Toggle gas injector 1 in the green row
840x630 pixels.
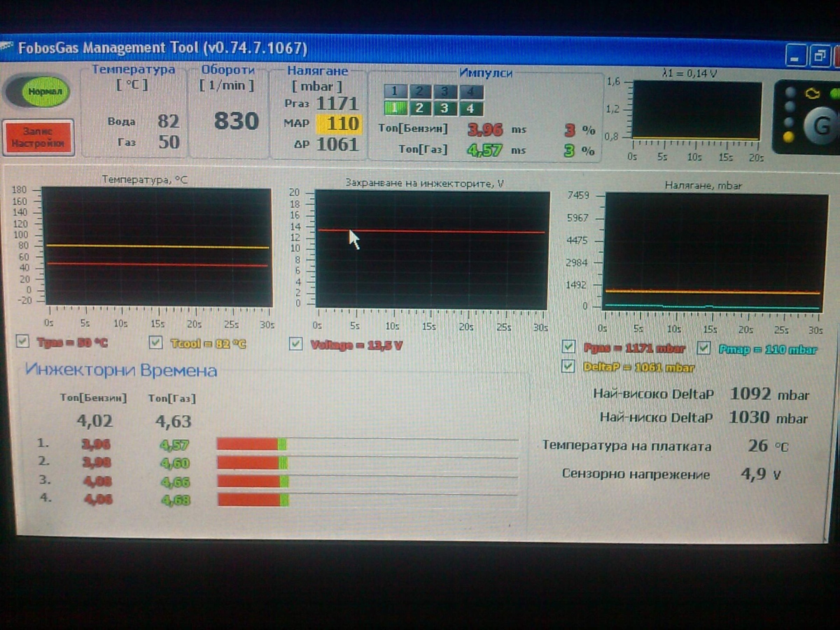point(395,108)
